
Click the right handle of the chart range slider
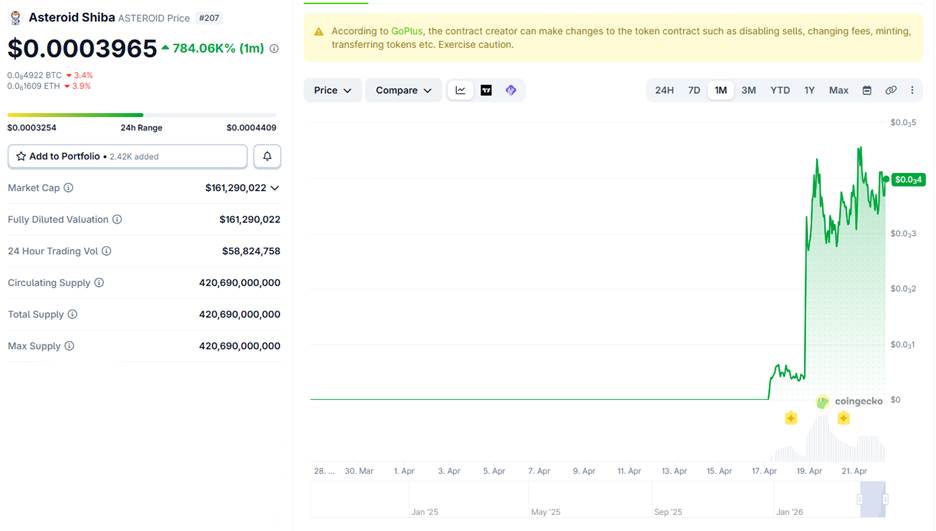click(x=885, y=499)
